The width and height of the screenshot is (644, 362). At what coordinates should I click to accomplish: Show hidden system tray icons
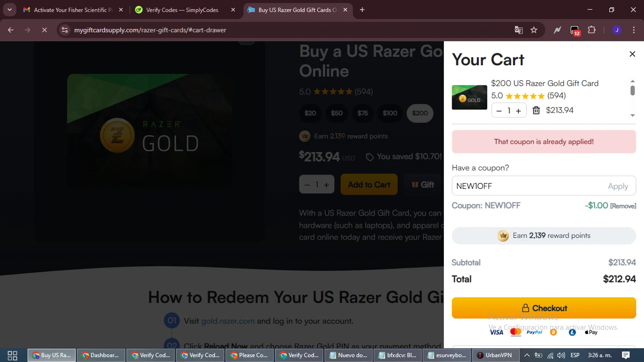pyautogui.click(x=527, y=355)
